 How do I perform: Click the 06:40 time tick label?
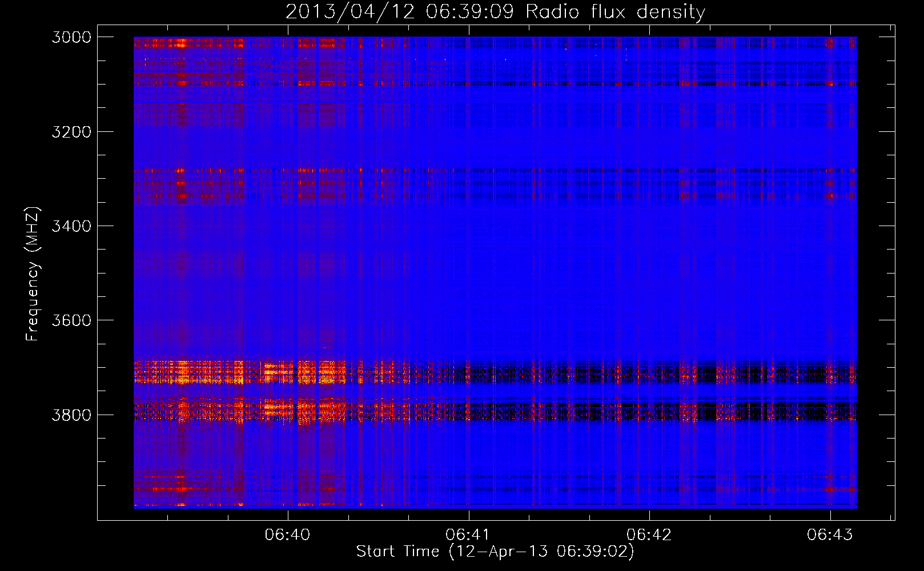point(287,534)
